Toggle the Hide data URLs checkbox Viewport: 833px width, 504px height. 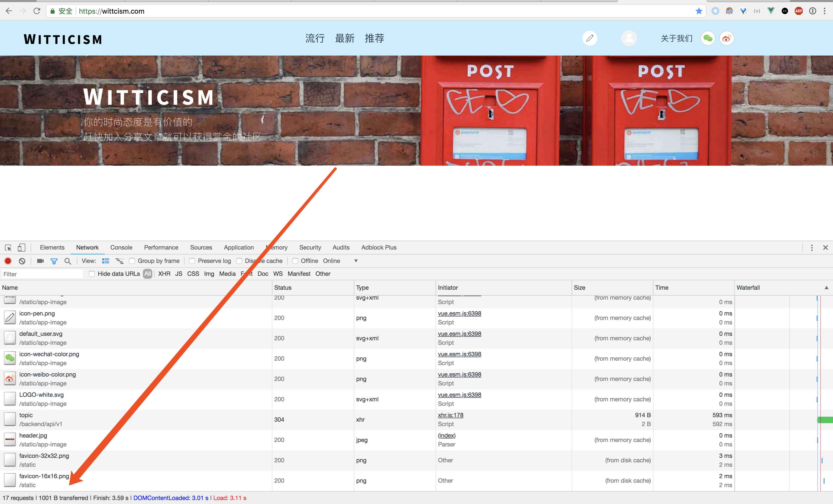[92, 274]
